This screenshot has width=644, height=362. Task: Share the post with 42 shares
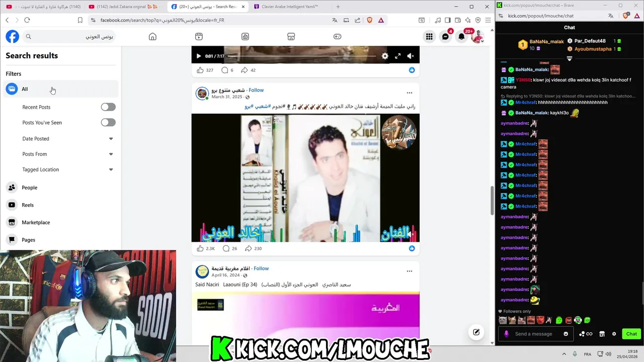pyautogui.click(x=245, y=70)
